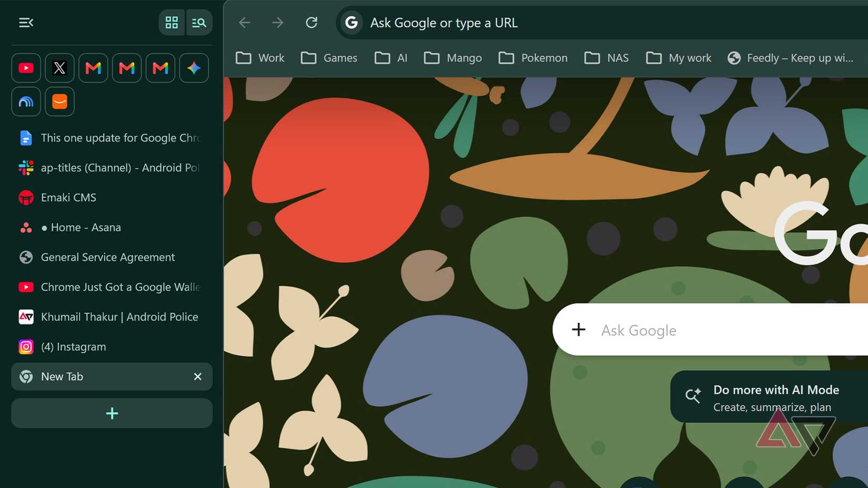Open the pinned orange Amazon tab

tap(59, 101)
